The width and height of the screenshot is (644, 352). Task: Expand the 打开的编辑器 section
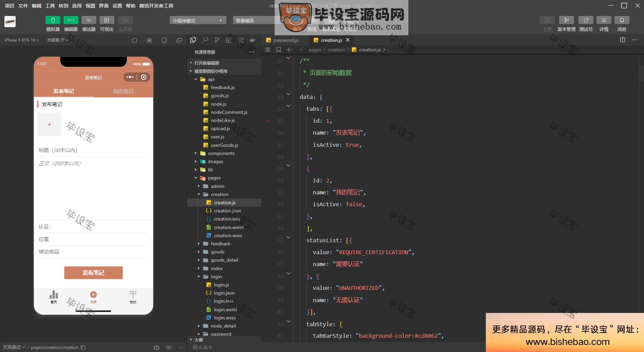coord(224,63)
